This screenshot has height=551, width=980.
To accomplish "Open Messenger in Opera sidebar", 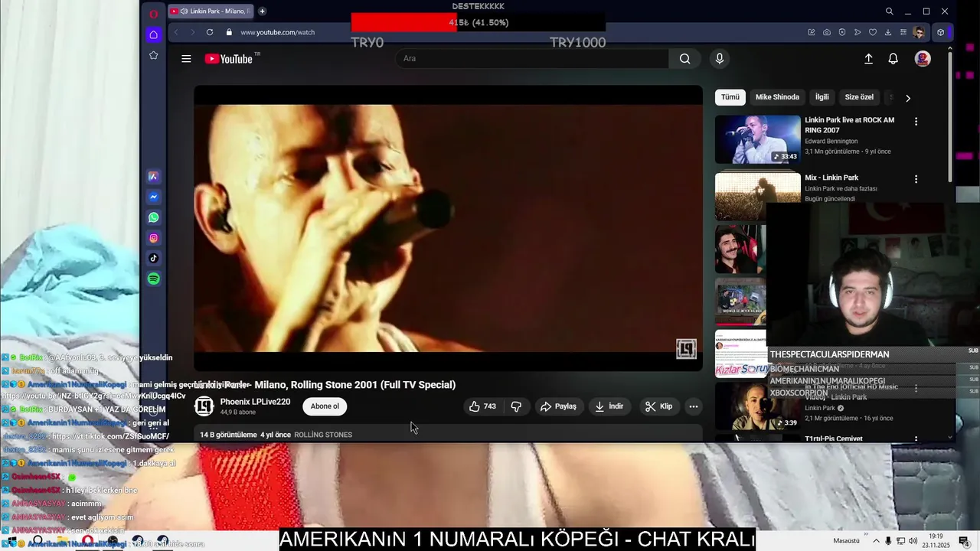I will point(153,197).
